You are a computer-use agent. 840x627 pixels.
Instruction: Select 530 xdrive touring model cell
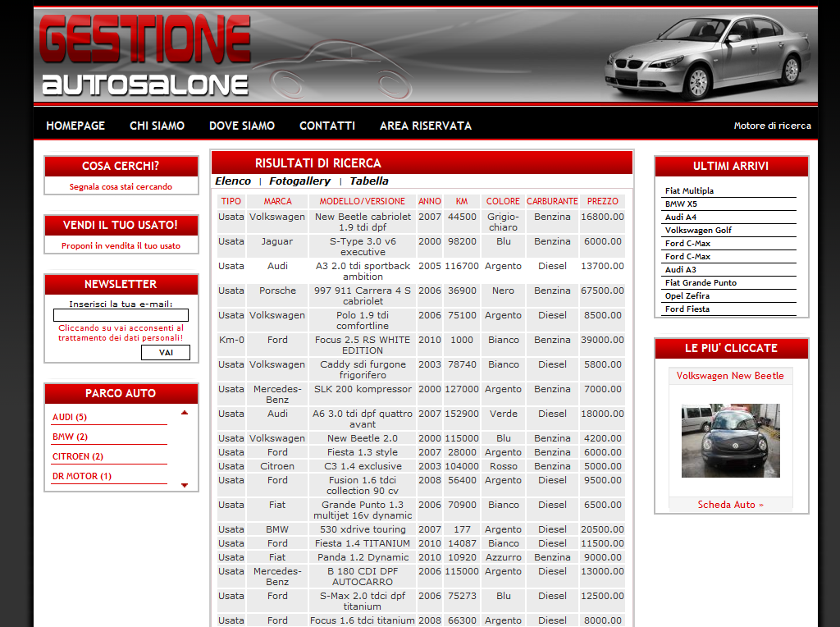363,529
